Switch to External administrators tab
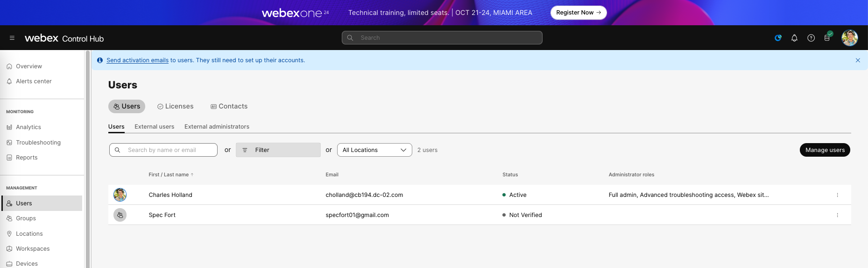868x268 pixels. click(x=217, y=127)
